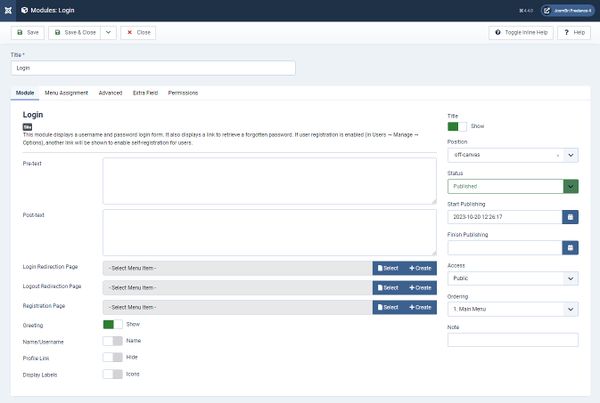
Task: Toggle the Profile Link switch
Action: point(112,357)
